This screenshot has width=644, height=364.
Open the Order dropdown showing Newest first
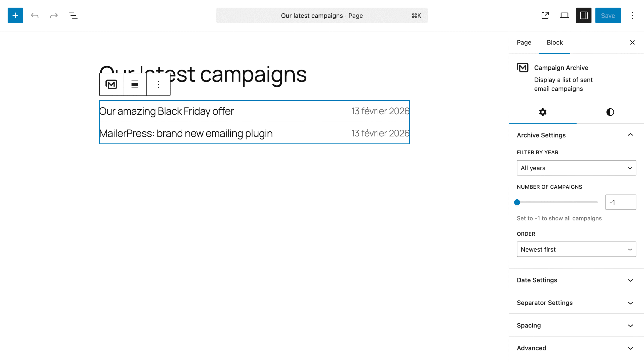point(576,249)
